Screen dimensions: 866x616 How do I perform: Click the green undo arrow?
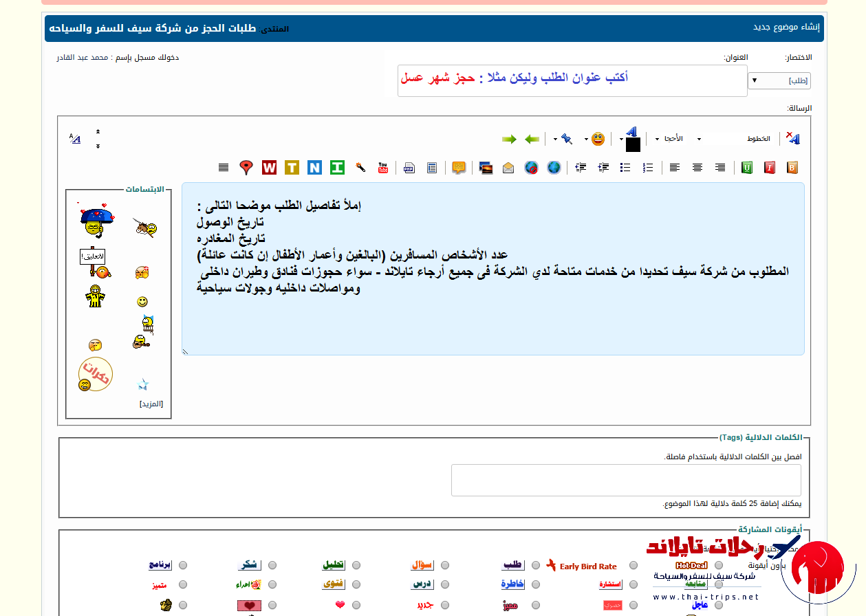click(532, 139)
